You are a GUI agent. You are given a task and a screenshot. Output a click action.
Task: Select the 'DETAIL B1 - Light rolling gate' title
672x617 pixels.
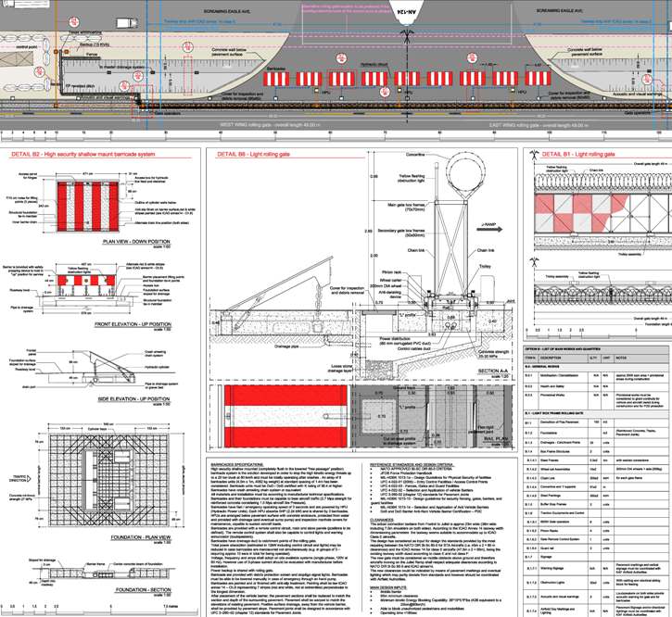(578, 154)
